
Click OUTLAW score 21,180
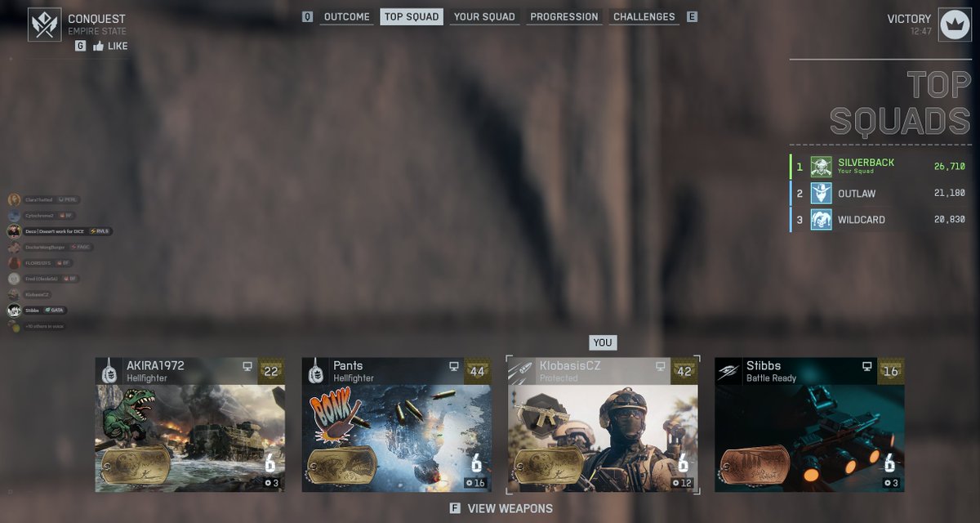pyautogui.click(x=949, y=194)
